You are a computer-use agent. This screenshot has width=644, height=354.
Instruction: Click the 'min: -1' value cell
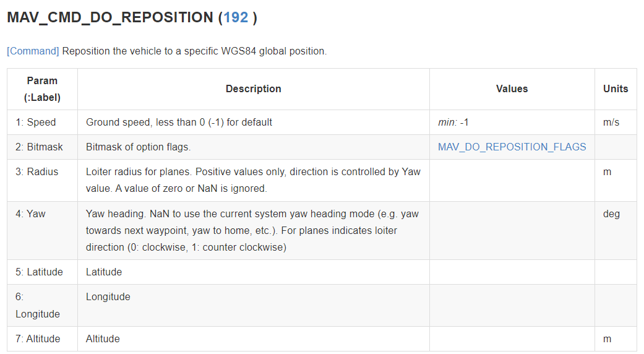tap(453, 123)
